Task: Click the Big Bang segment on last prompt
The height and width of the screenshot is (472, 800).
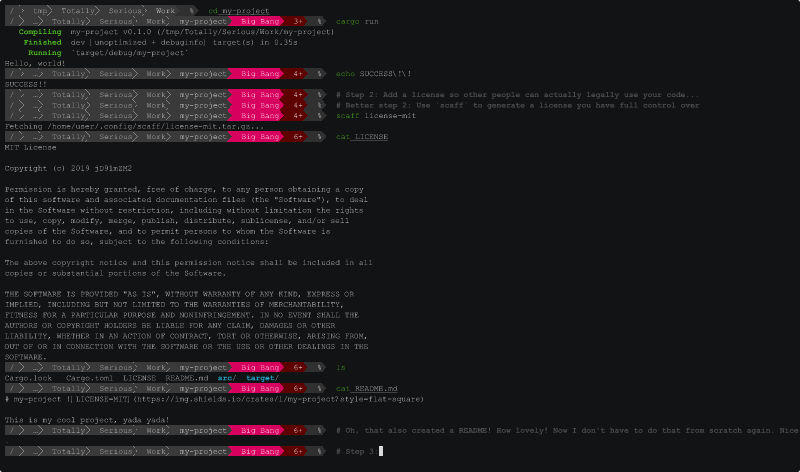Action: (x=260, y=452)
